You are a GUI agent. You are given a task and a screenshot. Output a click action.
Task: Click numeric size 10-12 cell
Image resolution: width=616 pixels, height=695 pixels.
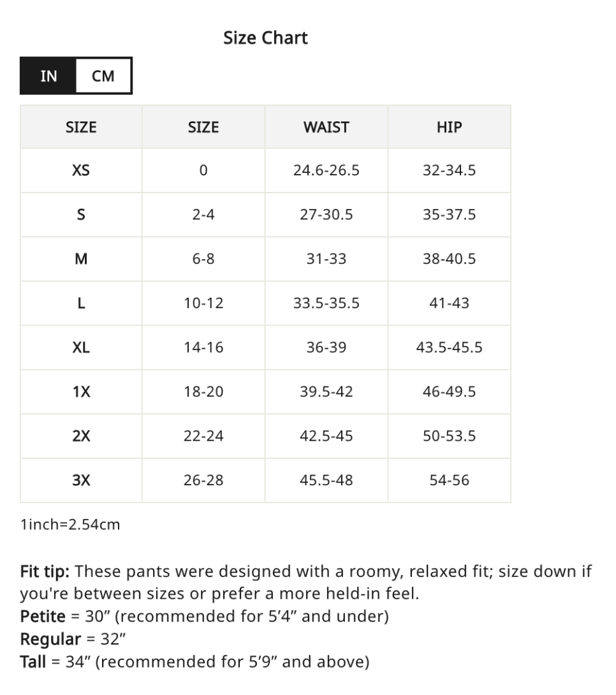(203, 303)
